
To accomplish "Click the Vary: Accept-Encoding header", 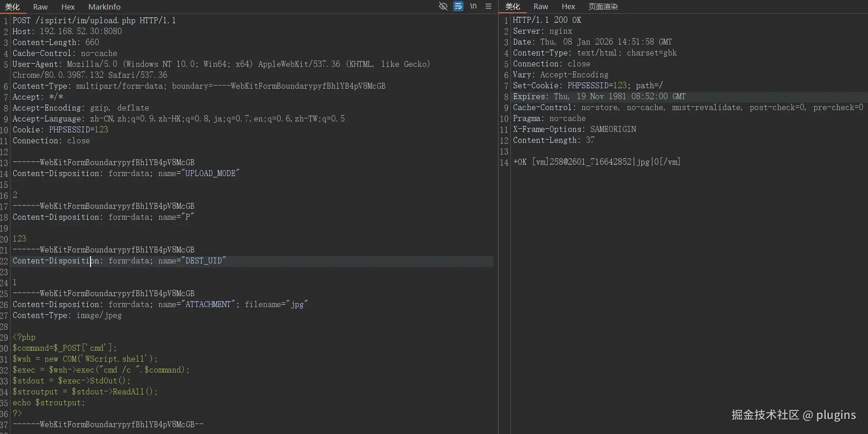I will 561,75.
